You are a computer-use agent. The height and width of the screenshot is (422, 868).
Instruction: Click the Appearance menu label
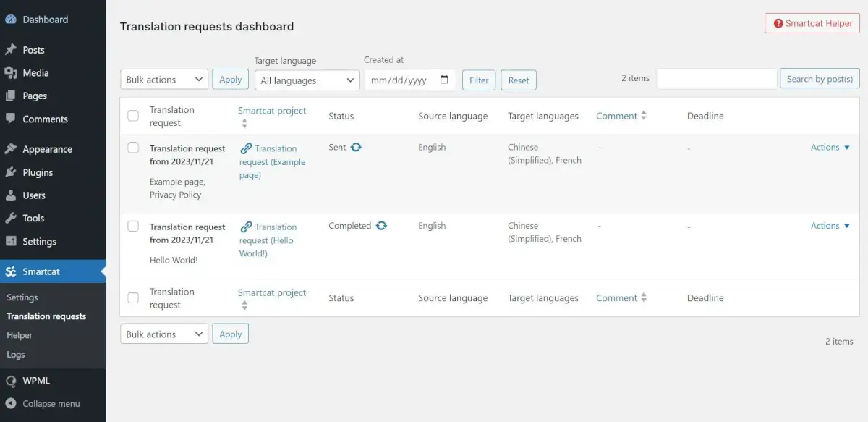coord(47,149)
